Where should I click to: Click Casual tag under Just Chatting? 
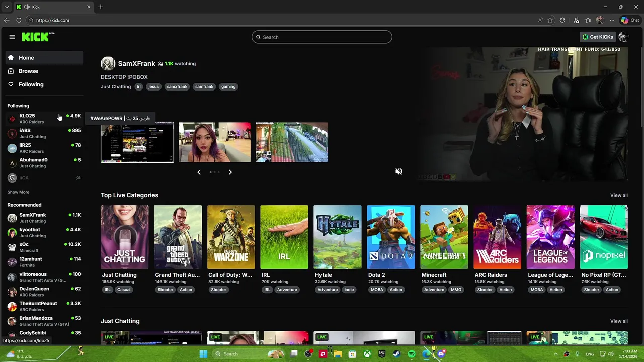tap(124, 290)
